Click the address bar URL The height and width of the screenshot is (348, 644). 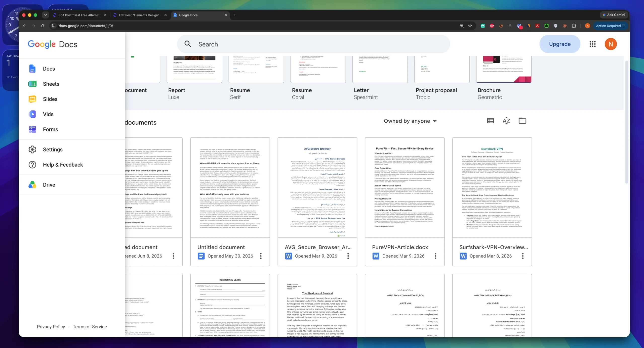86,26
